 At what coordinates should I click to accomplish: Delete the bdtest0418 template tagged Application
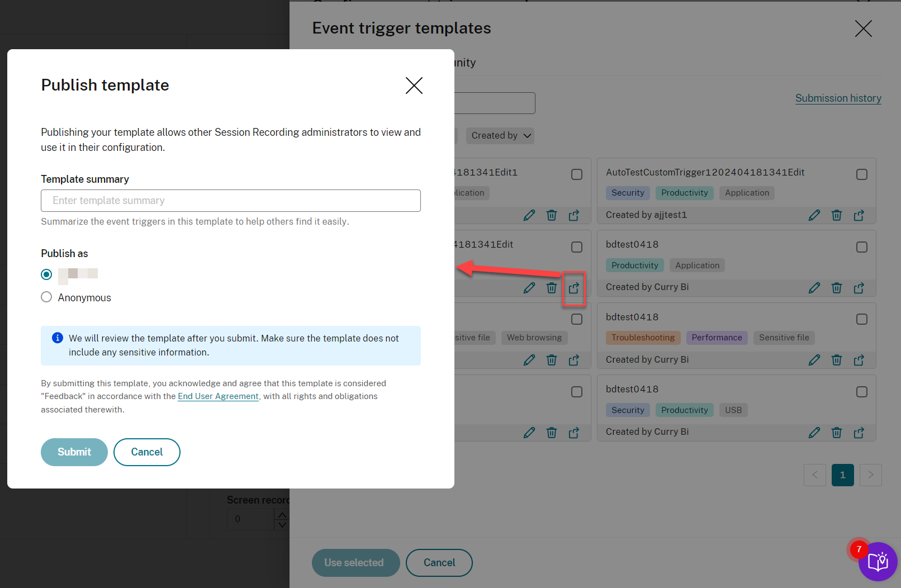837,288
